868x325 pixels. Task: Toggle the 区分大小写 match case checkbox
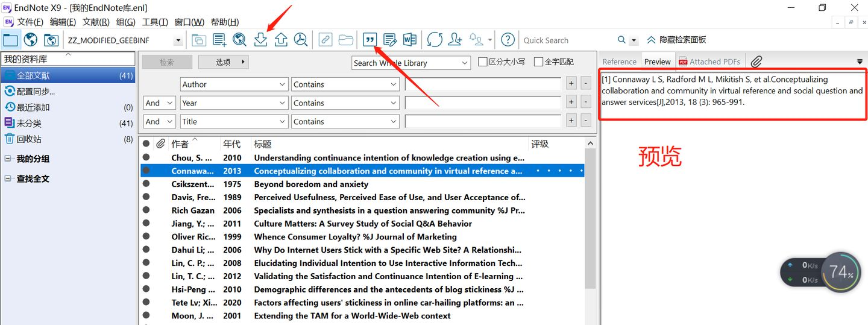click(x=483, y=62)
